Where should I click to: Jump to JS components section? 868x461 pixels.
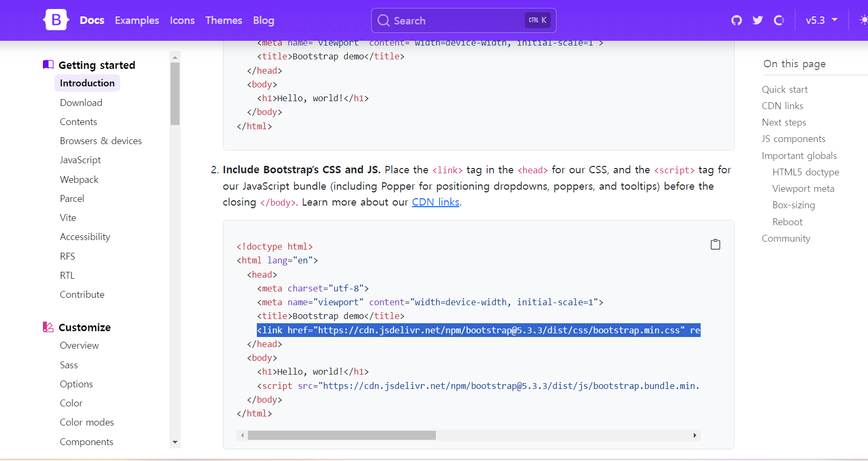(x=794, y=139)
